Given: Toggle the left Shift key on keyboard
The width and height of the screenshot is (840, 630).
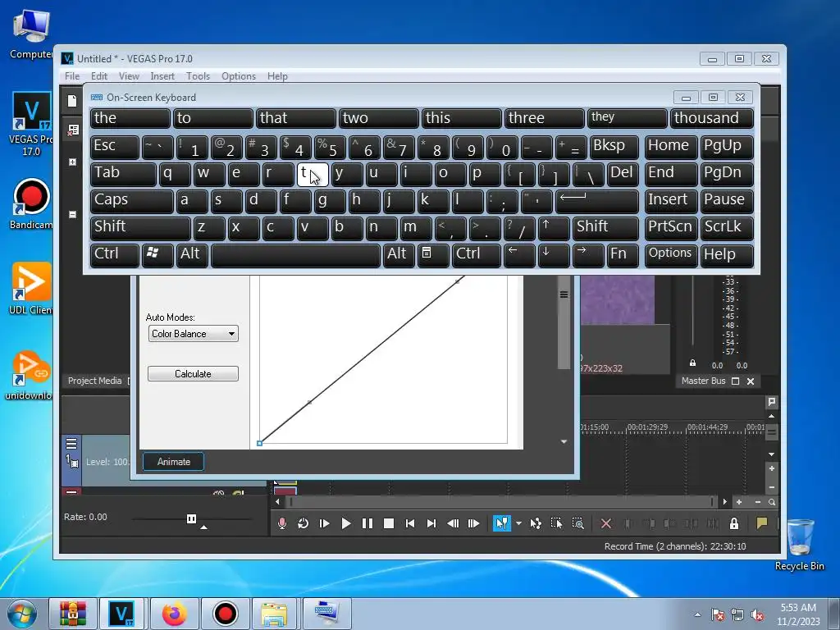Looking at the screenshot, I should point(140,228).
